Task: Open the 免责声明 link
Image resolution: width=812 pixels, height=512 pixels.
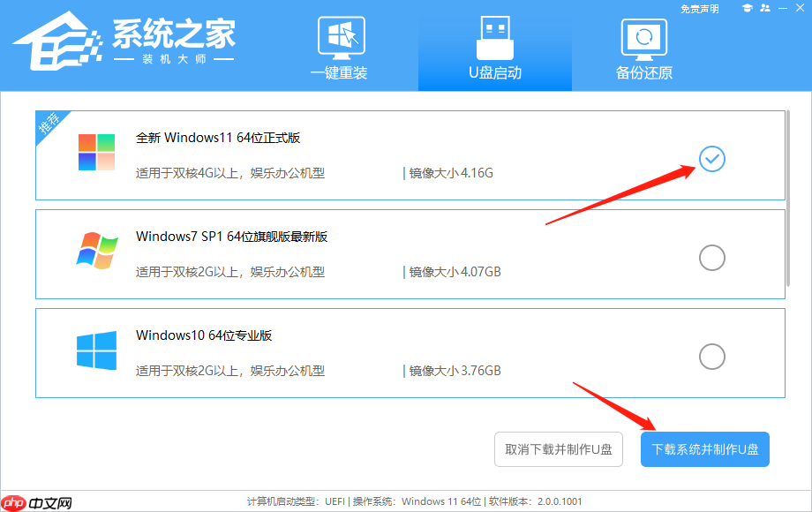Action: pos(700,9)
